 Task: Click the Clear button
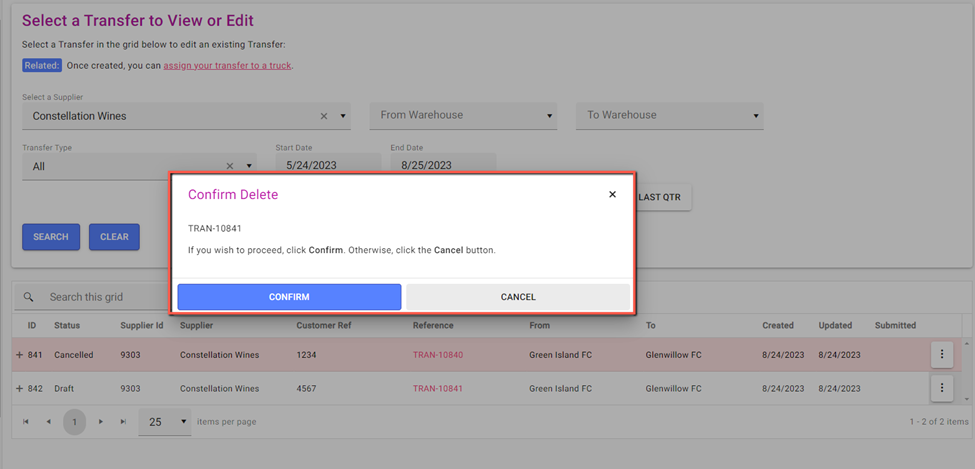[114, 237]
